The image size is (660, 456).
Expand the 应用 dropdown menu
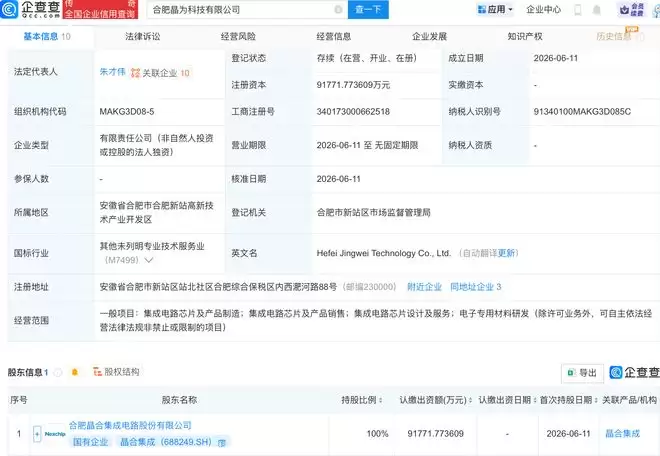pos(511,9)
